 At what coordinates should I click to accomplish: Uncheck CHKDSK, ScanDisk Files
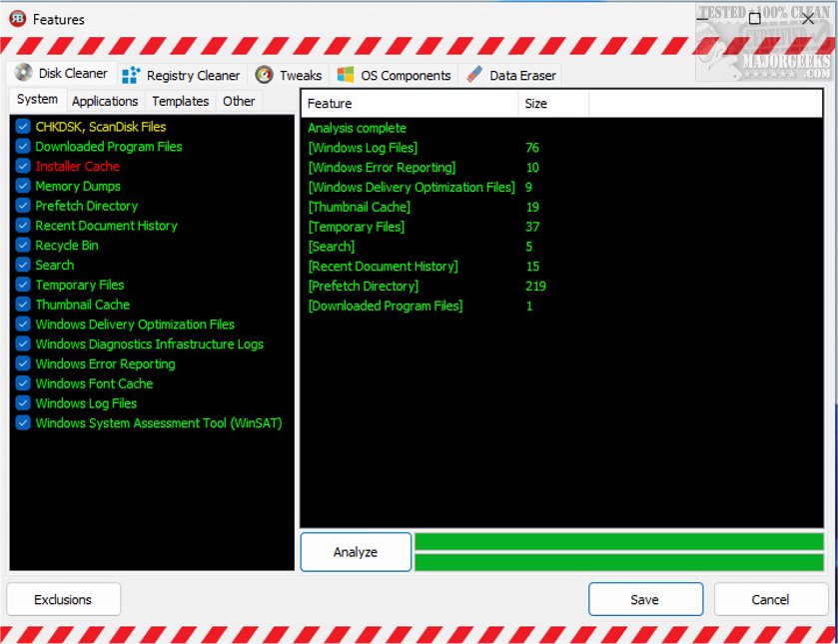click(x=23, y=126)
